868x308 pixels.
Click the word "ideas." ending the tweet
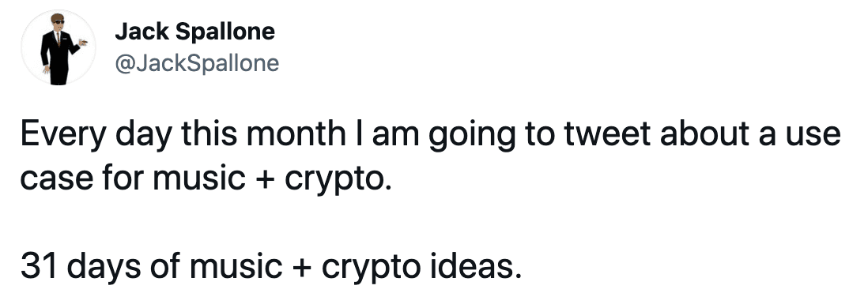pyautogui.click(x=475, y=266)
